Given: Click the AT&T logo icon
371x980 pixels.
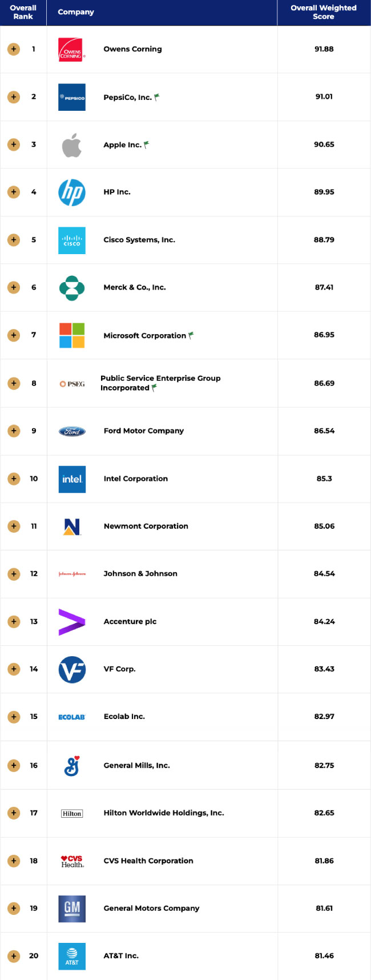Looking at the screenshot, I should tap(72, 956).
